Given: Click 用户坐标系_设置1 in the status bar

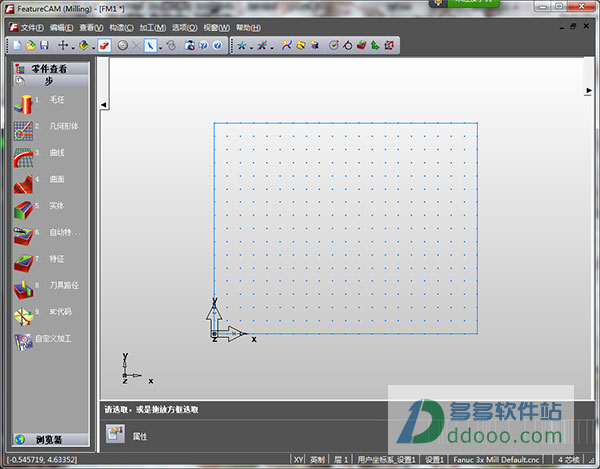Looking at the screenshot, I should point(386,459).
